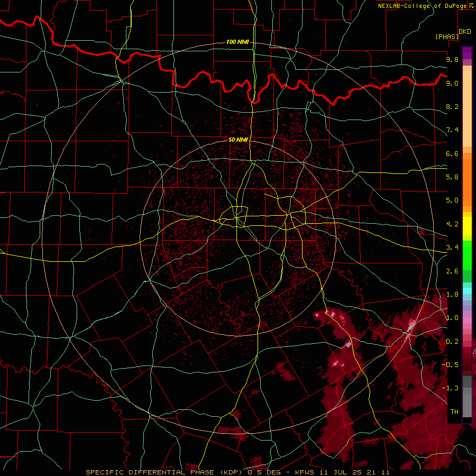Pick the green color bar segment
This screenshot has width=476, height=476.
click(467, 255)
